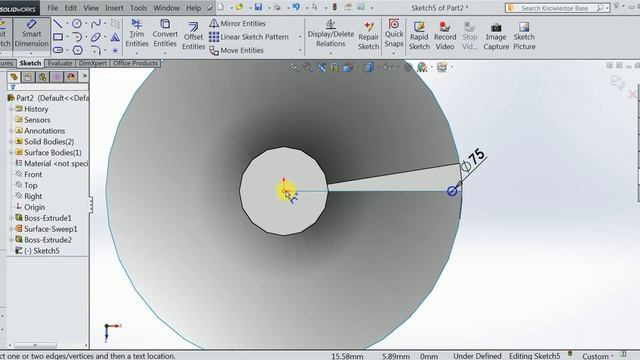The width and height of the screenshot is (640, 360).
Task: Open the Edit menu
Action: pos(71,8)
